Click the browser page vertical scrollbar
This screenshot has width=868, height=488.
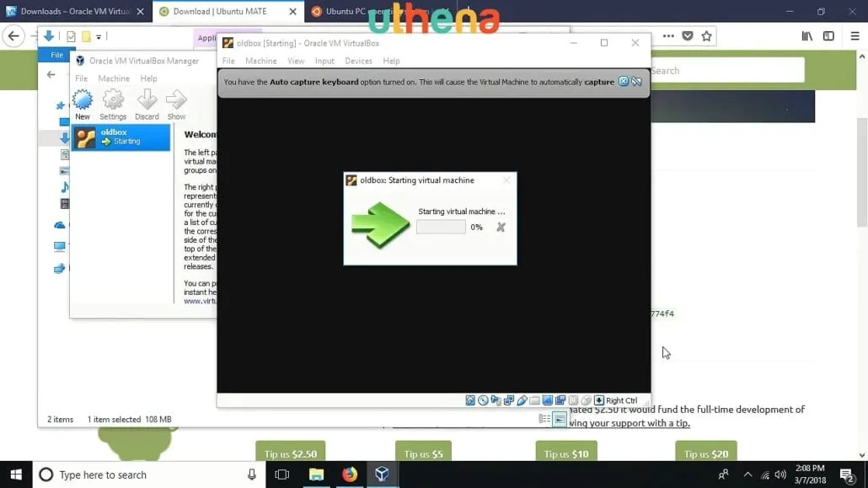(862, 172)
